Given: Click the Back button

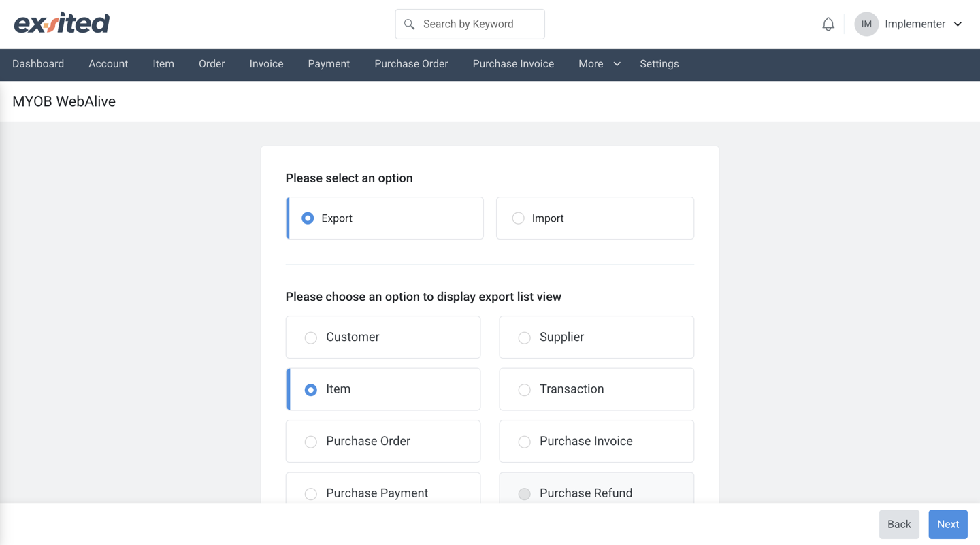Looking at the screenshot, I should pyautogui.click(x=899, y=524).
